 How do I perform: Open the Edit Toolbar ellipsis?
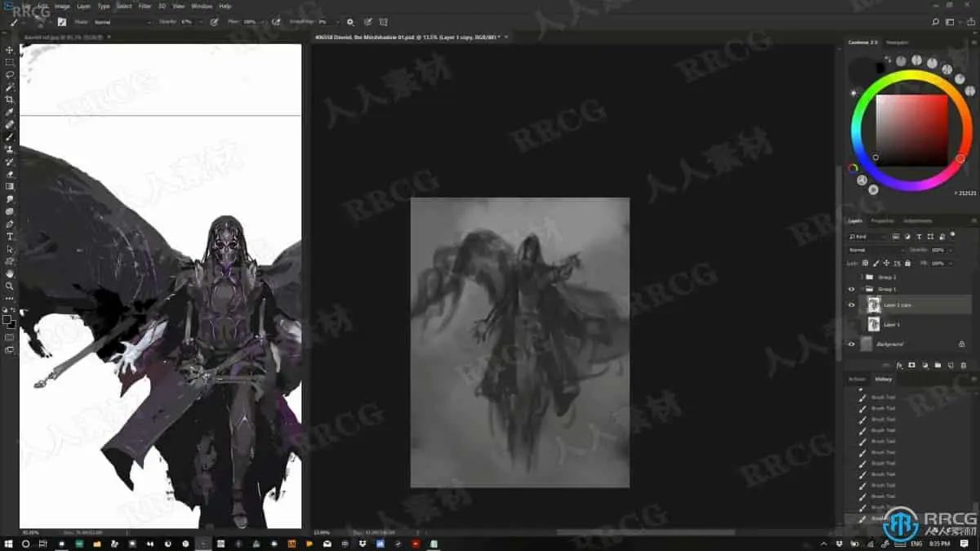tap(10, 298)
